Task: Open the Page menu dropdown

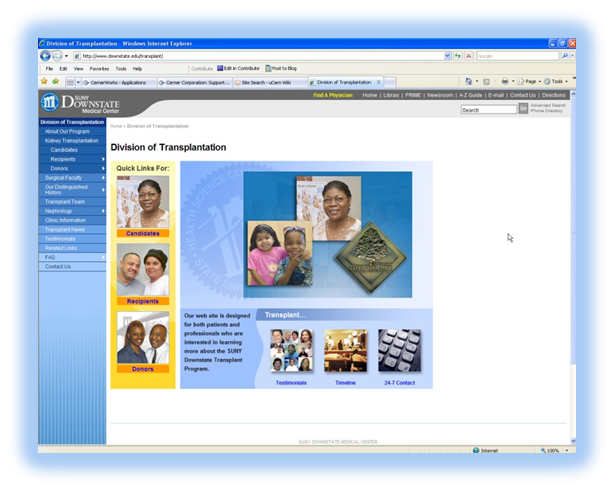Action: click(x=529, y=81)
